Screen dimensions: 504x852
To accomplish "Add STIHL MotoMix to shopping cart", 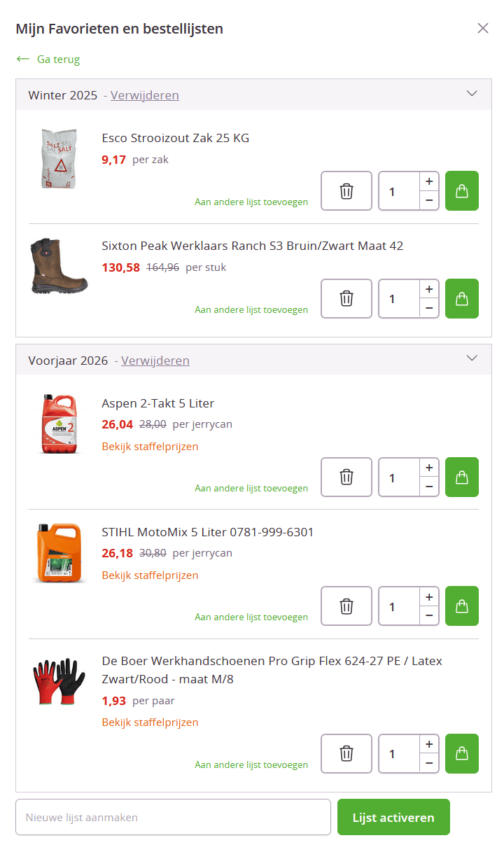I will pyautogui.click(x=462, y=606).
